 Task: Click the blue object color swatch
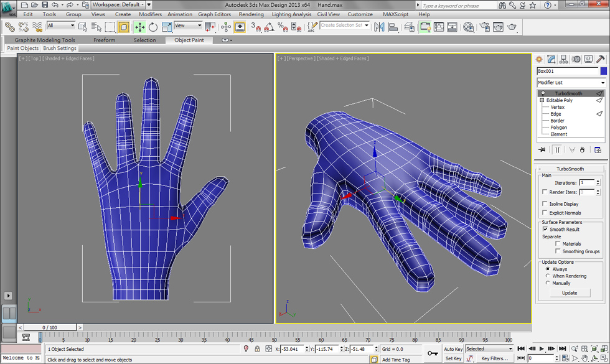pyautogui.click(x=603, y=72)
